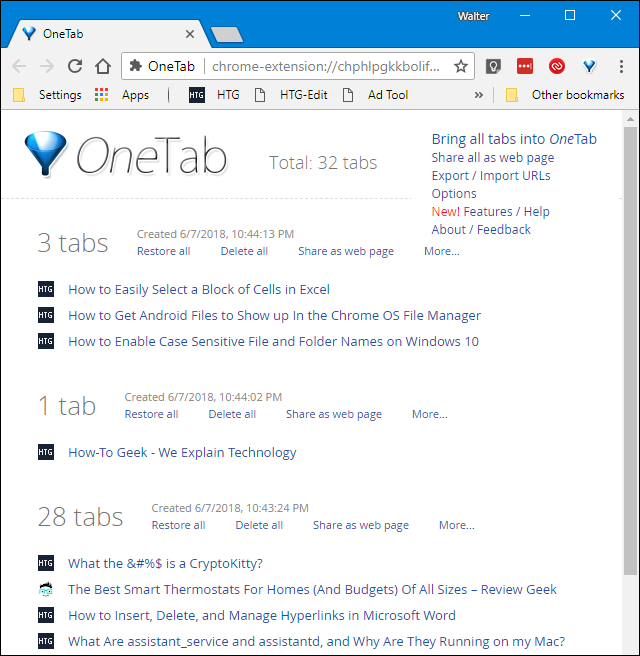
Task: Click Bring all tabs into OneTab
Action: tap(514, 139)
